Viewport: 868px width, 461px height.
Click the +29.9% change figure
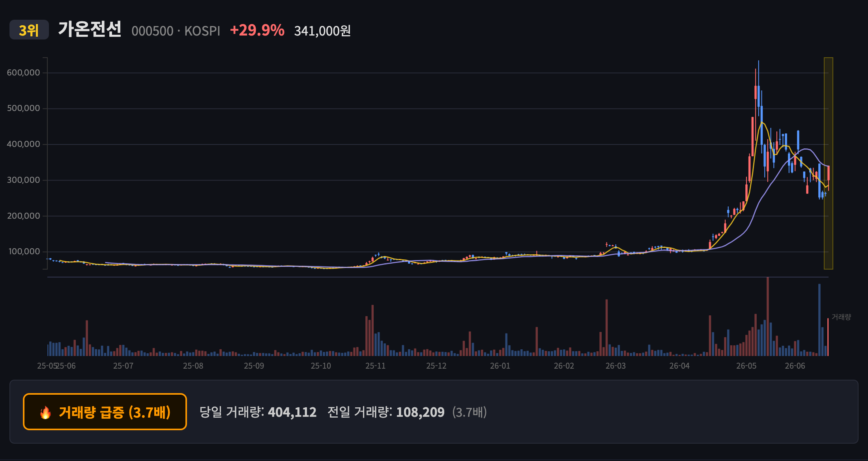click(x=257, y=30)
